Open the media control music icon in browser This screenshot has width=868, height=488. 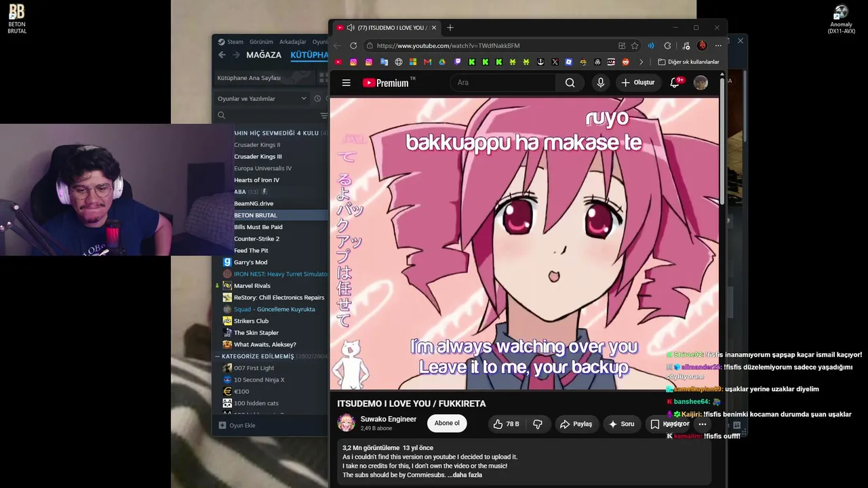686,45
